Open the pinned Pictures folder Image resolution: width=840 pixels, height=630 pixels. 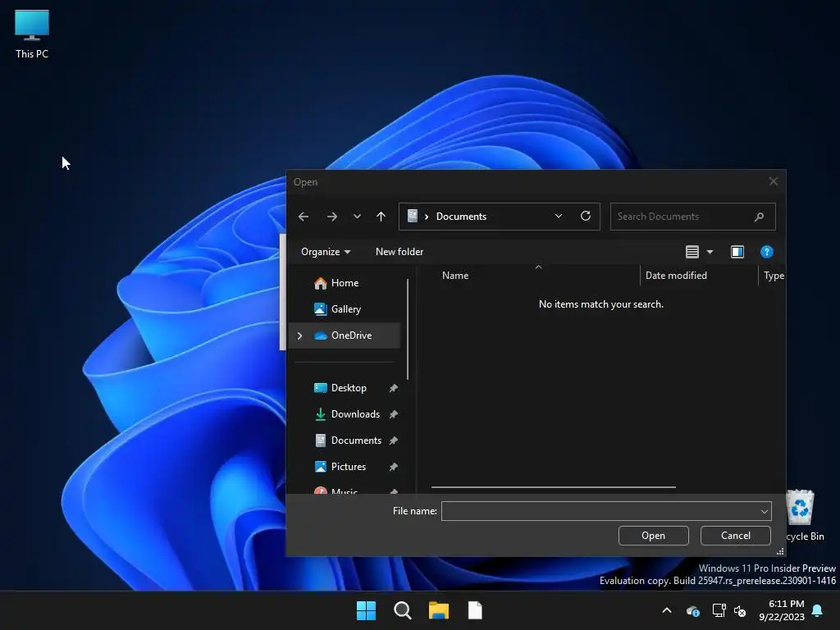pos(348,467)
